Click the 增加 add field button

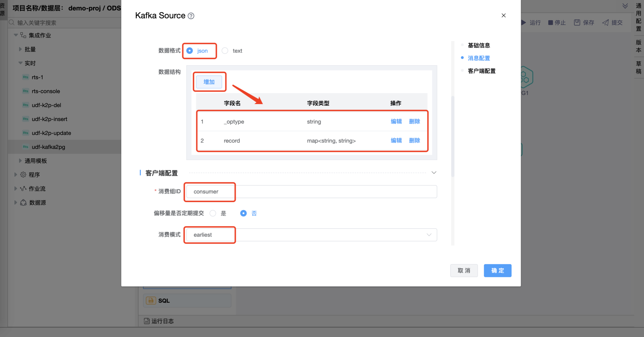click(209, 82)
